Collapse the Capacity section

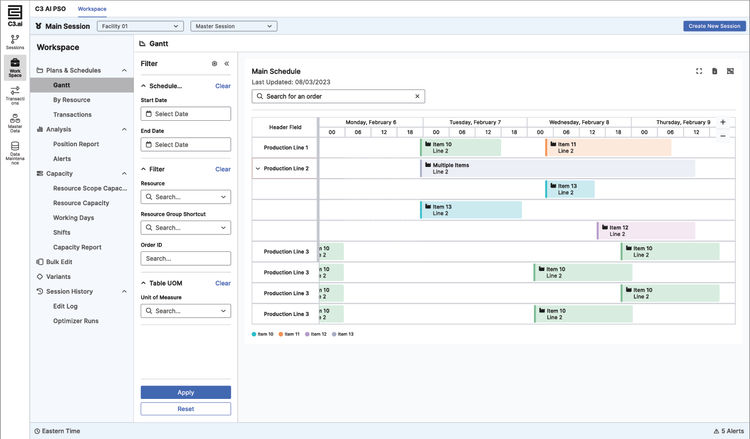click(x=124, y=174)
